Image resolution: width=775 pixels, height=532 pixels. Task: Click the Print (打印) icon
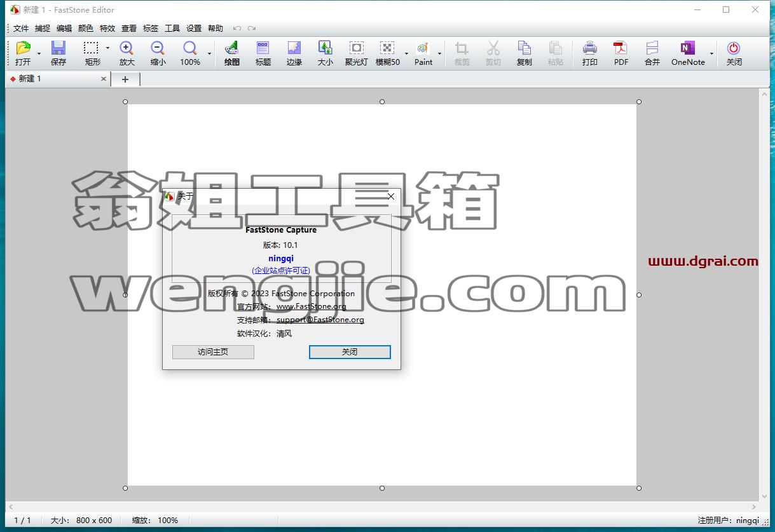tap(590, 48)
